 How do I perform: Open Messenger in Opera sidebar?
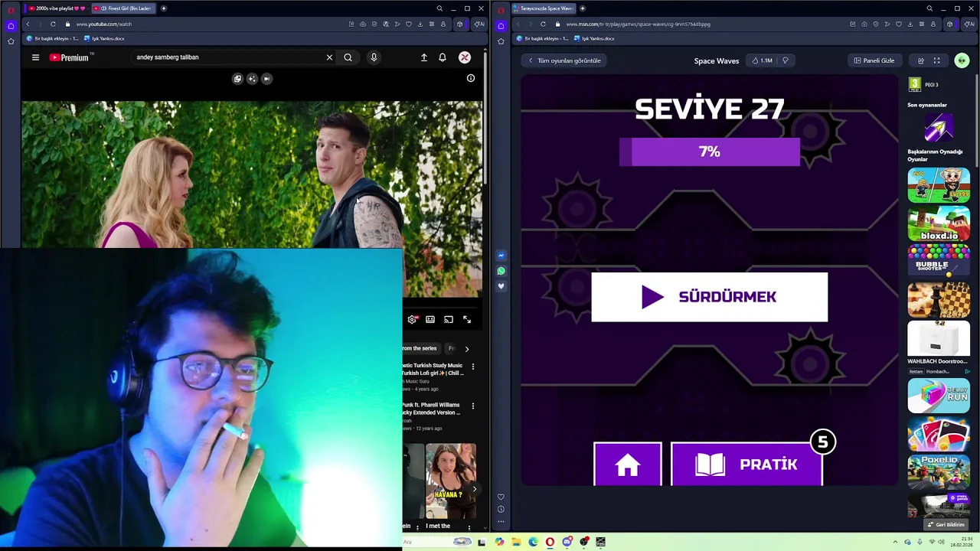(x=501, y=256)
